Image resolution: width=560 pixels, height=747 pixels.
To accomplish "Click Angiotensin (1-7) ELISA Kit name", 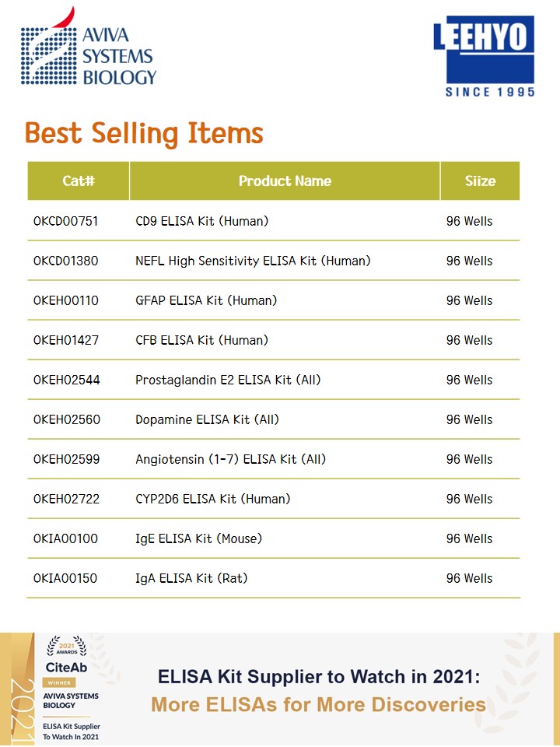I will 230,459.
